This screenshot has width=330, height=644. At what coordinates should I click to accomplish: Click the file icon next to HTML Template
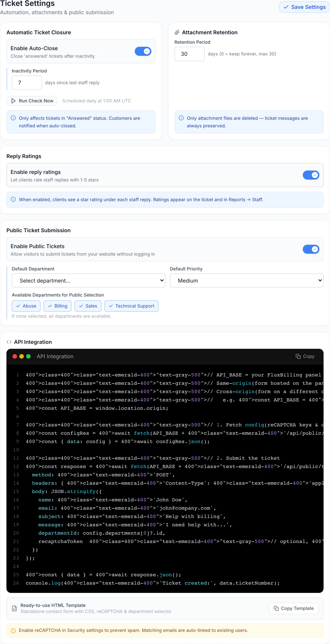pos(15,608)
